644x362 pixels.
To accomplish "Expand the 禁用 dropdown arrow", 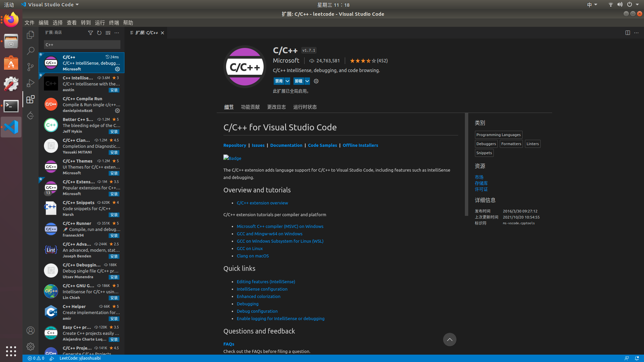I will 287,81.
